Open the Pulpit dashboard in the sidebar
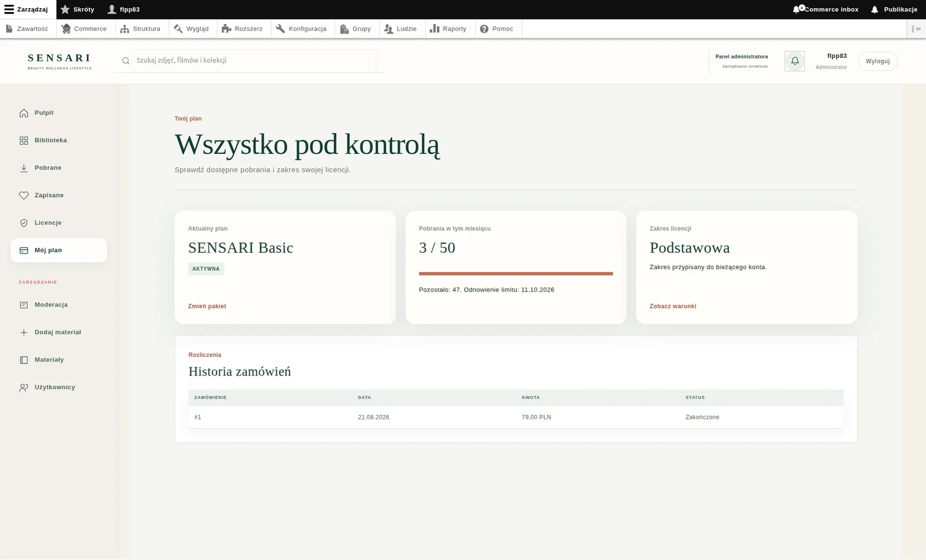This screenshot has width=926, height=560. click(x=58, y=113)
